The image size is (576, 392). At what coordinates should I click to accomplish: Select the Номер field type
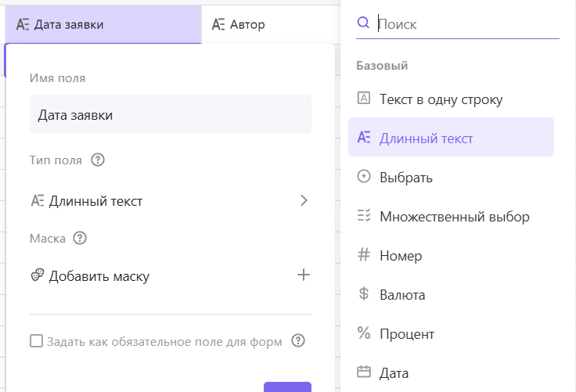click(x=451, y=255)
